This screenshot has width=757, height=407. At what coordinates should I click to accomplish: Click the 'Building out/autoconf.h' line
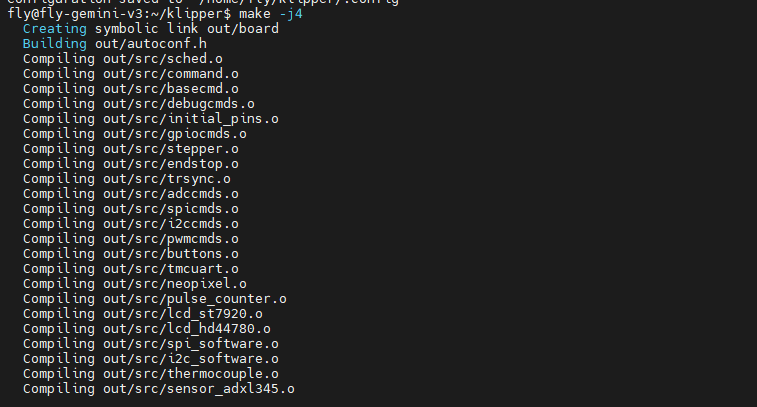click(x=114, y=44)
